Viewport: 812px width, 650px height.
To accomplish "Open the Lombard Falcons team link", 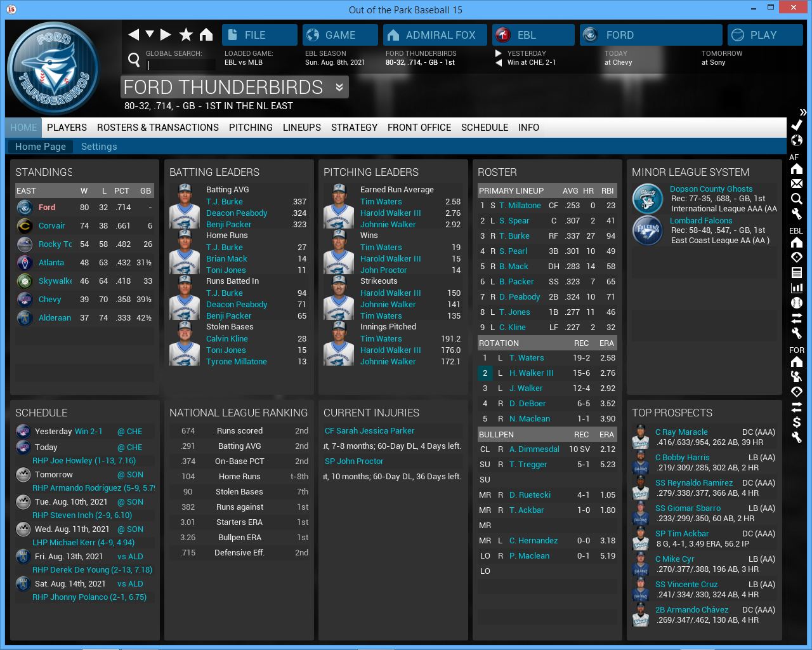I will click(701, 221).
